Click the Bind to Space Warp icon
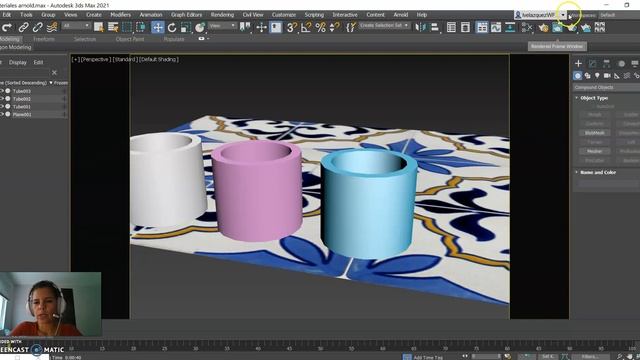 pyautogui.click(x=52, y=27)
